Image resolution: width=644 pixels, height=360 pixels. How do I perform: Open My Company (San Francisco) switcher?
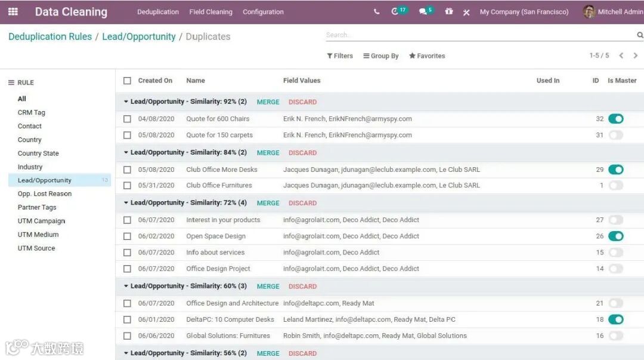pos(524,12)
